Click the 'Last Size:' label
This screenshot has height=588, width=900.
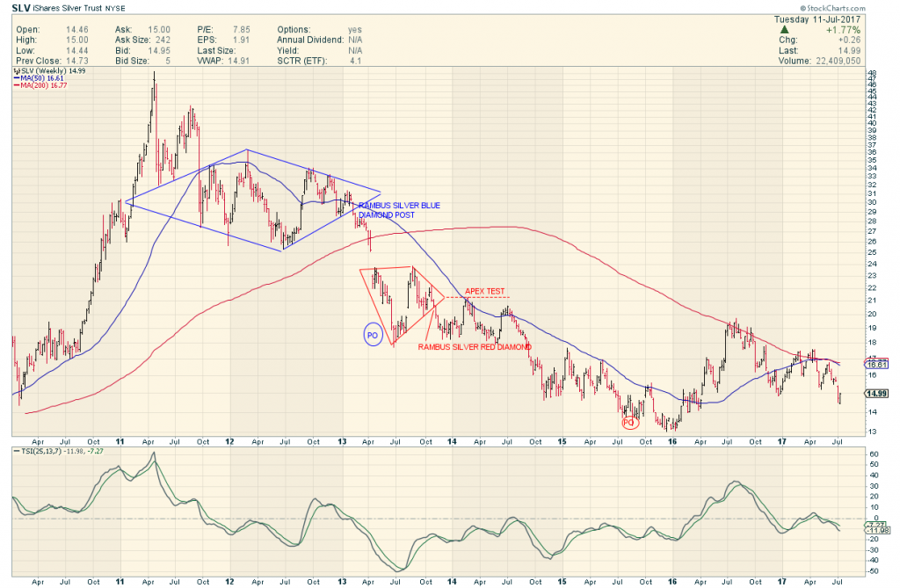pyautogui.click(x=216, y=50)
